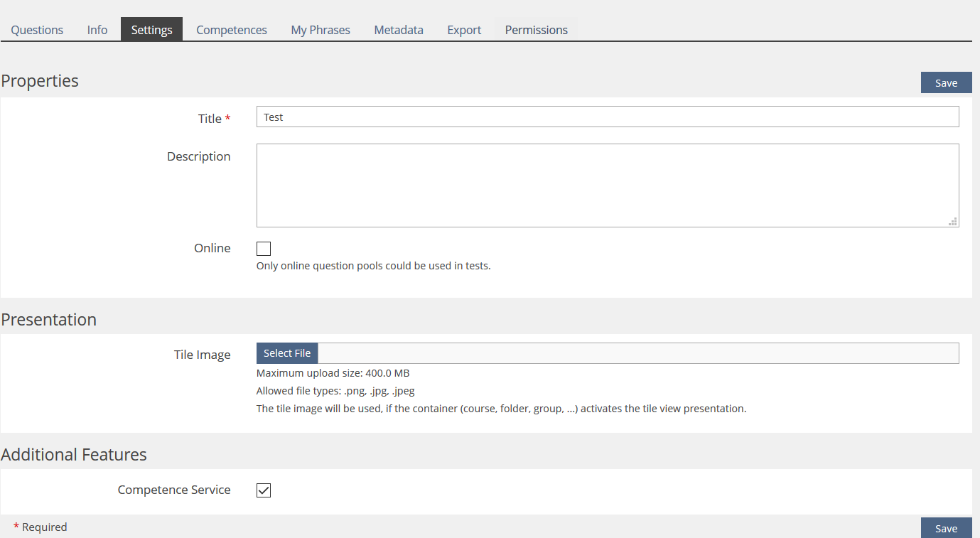Viewport: 980px width, 538px height.
Task: Click the empty Tile Image file path field
Action: pos(637,353)
